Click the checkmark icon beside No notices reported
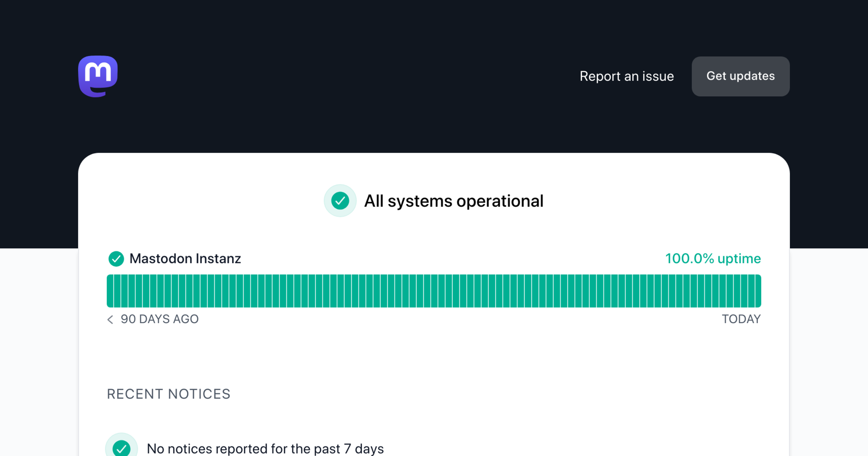This screenshot has width=868, height=456. click(x=122, y=448)
